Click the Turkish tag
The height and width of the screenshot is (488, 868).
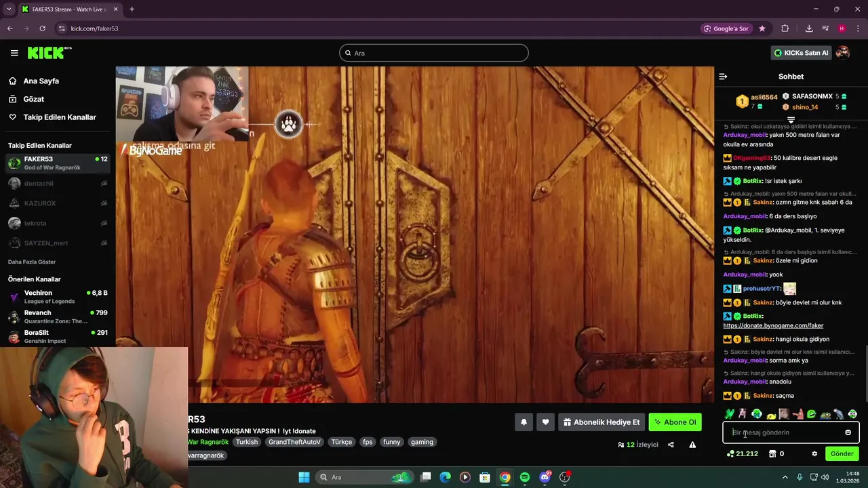[x=247, y=442]
